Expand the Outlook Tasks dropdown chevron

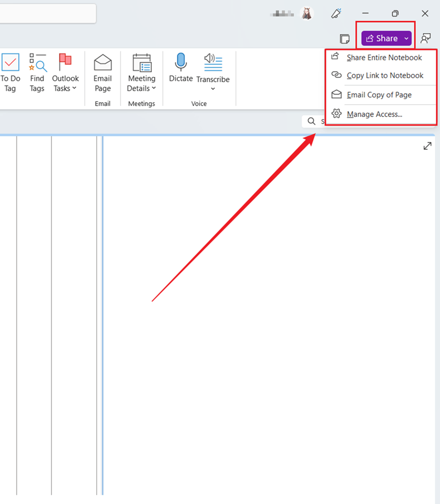tap(74, 88)
